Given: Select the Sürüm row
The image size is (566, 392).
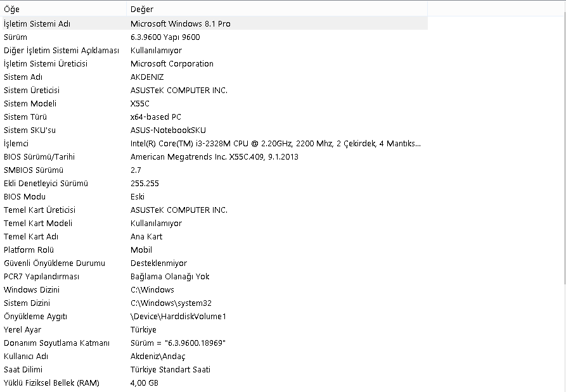Looking at the screenshot, I should point(15,37).
